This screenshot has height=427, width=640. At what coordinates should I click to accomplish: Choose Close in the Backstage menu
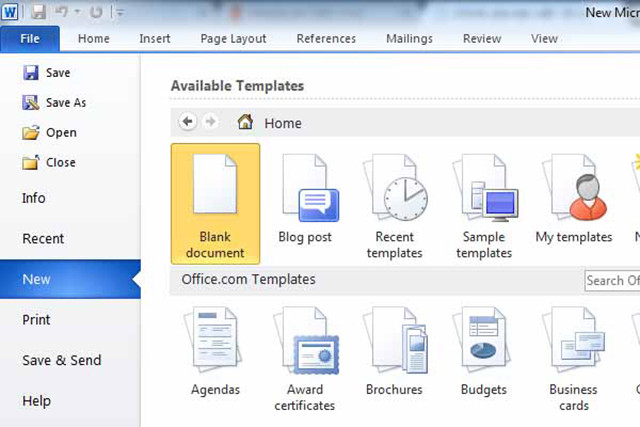tap(49, 162)
